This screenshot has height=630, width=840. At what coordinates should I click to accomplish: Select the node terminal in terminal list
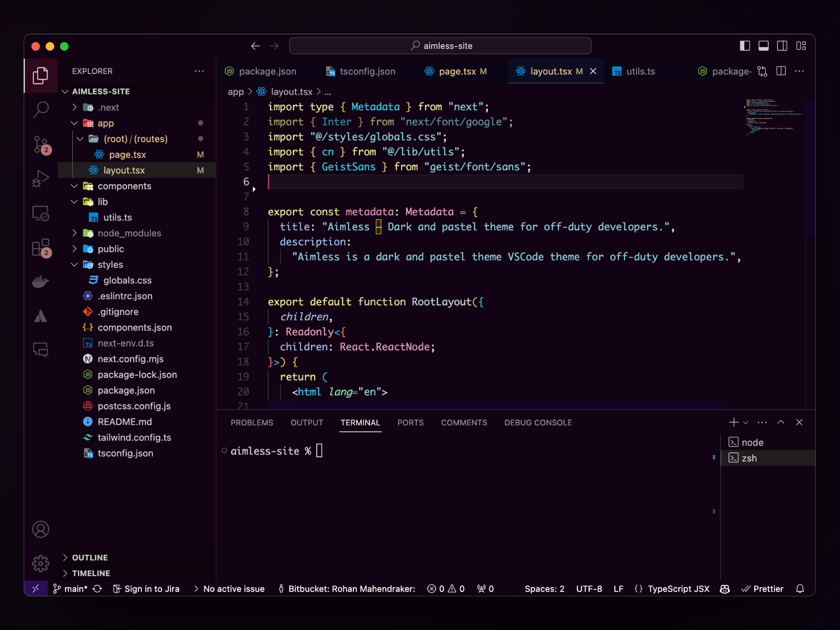tap(768, 442)
